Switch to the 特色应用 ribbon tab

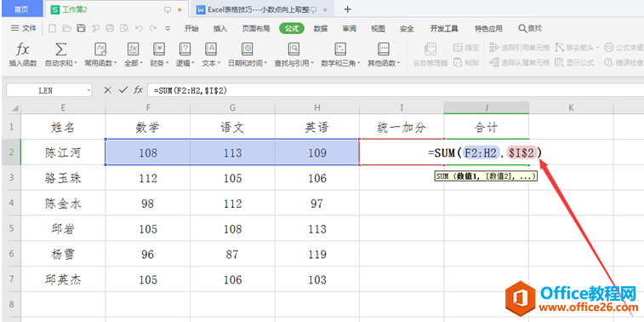coord(488,28)
